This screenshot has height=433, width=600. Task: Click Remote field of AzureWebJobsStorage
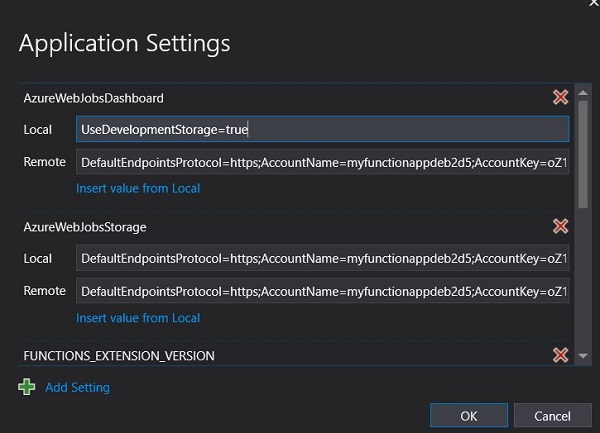322,291
